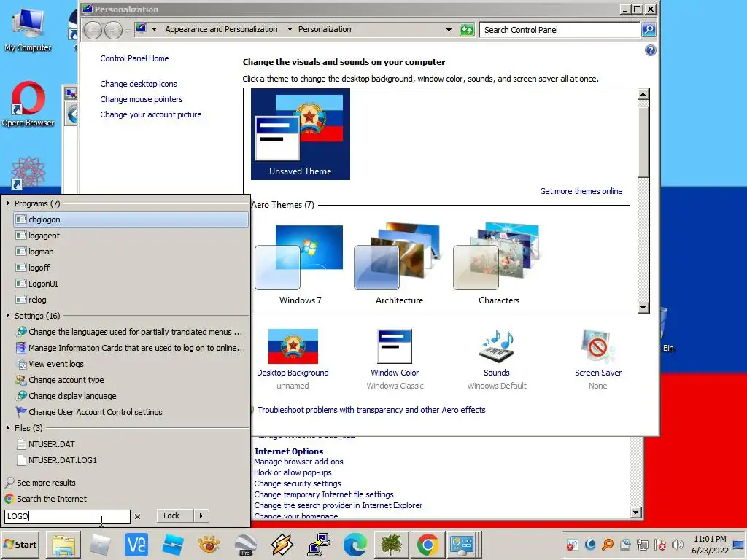Select logagent in search results
Viewport: 747px width, 560px height.
click(x=131, y=236)
